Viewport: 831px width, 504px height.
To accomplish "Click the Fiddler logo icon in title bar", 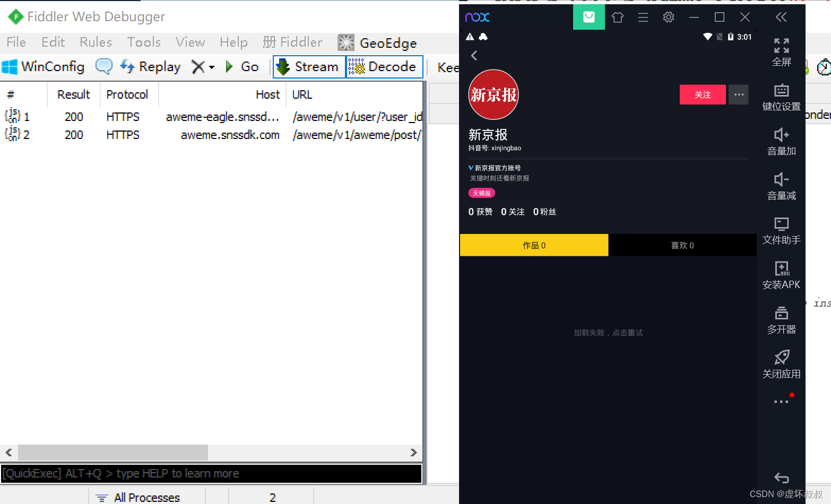I will click(x=15, y=17).
